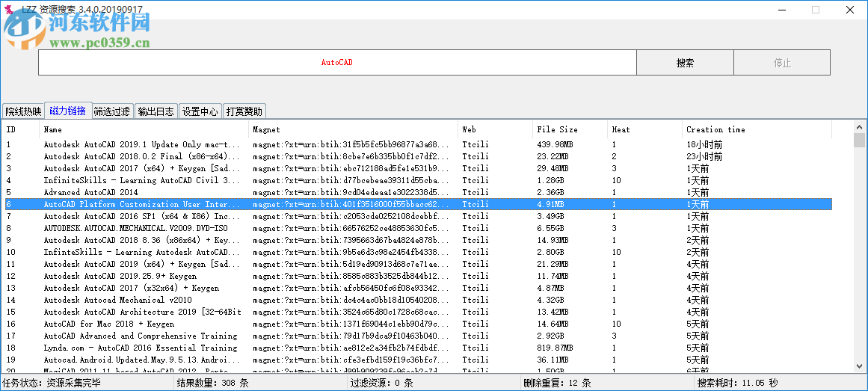Click the 6.55GB file size cell

click(x=550, y=228)
